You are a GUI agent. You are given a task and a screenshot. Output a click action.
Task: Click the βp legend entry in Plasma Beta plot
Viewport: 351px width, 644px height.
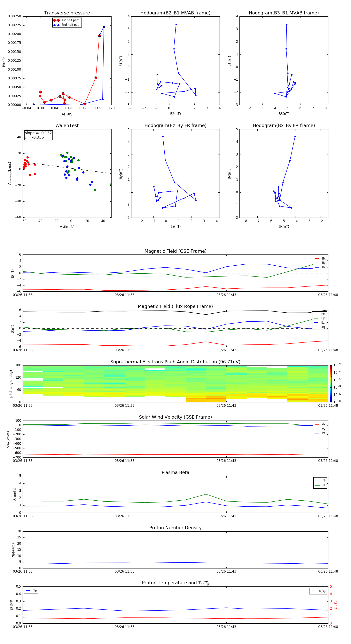[321, 480]
